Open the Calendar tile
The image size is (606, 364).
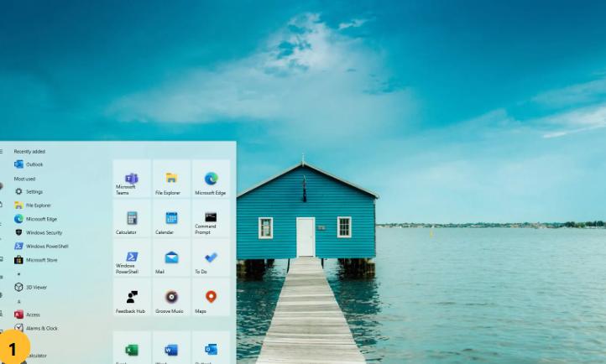[171, 218]
